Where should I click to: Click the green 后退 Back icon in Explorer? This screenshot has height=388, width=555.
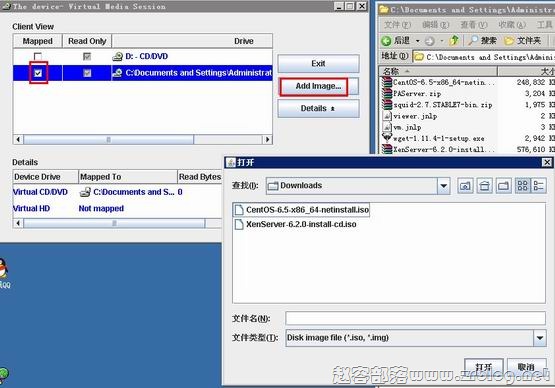pos(386,41)
